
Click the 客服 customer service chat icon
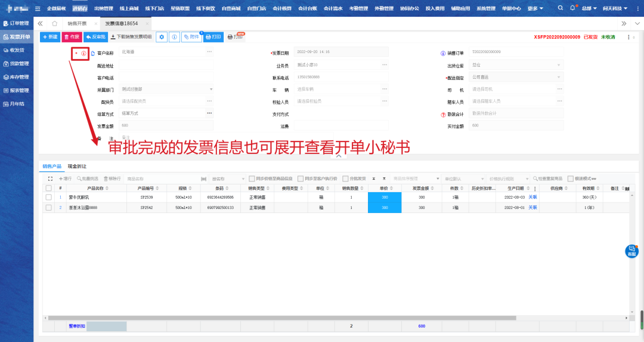tap(631, 251)
